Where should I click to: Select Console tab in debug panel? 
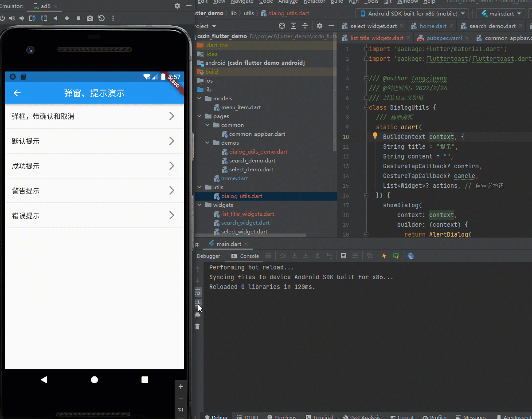(x=245, y=256)
